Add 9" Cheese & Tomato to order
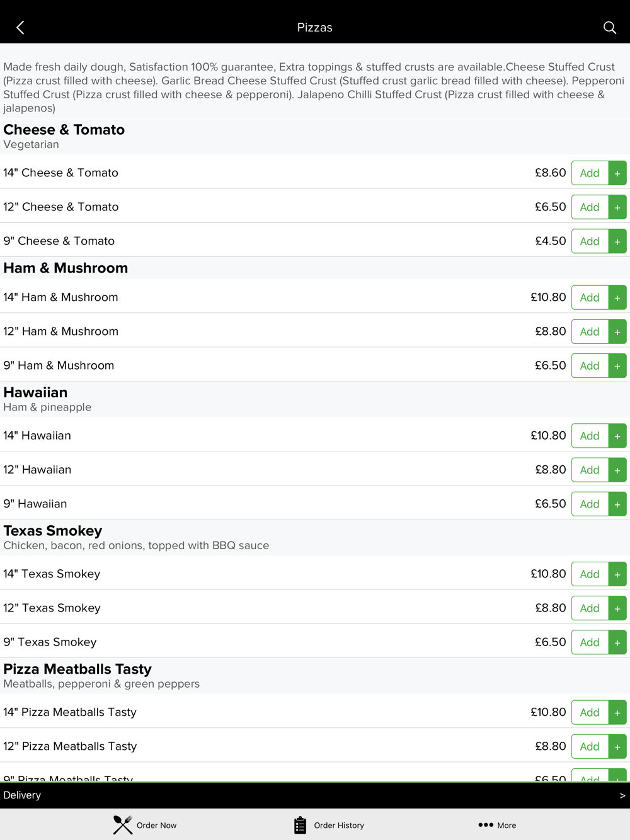This screenshot has height=840, width=630. [x=590, y=241]
